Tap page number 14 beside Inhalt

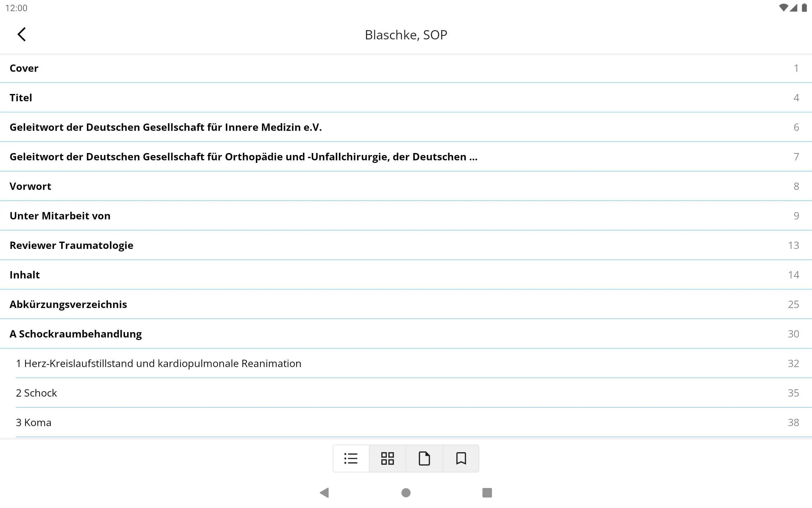pos(793,275)
